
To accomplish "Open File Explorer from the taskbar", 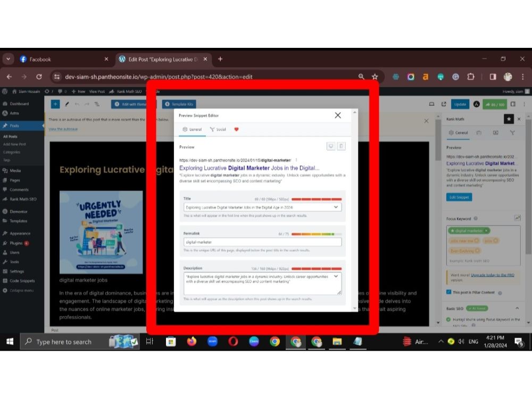I will coord(337,342).
